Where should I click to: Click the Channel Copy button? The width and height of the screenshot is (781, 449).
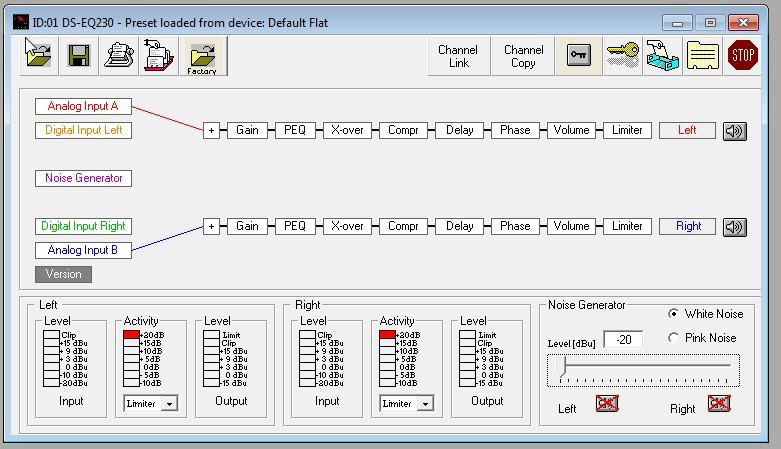(x=523, y=56)
